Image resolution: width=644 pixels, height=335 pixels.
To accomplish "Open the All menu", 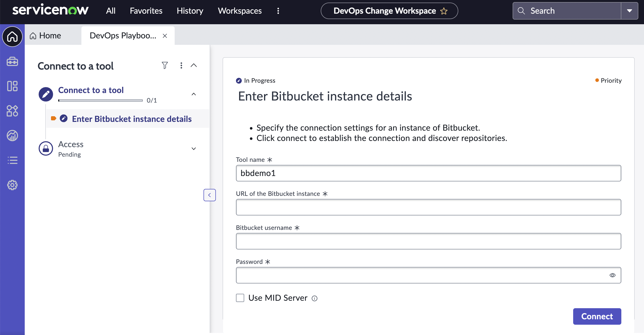I will point(111,11).
